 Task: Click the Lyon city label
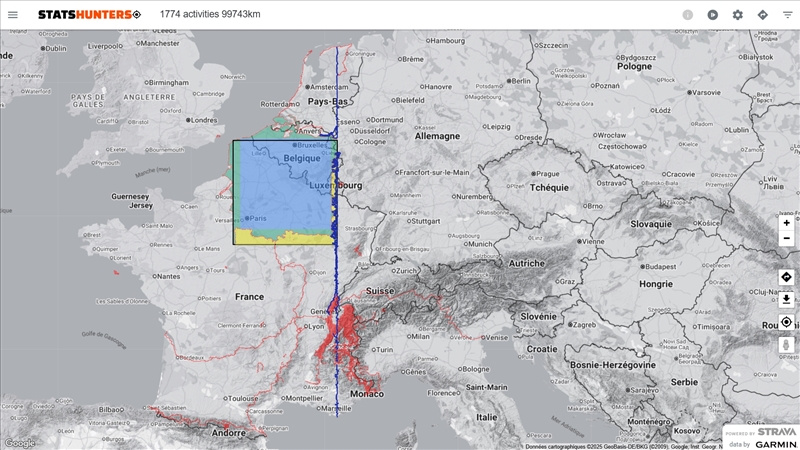(x=316, y=326)
